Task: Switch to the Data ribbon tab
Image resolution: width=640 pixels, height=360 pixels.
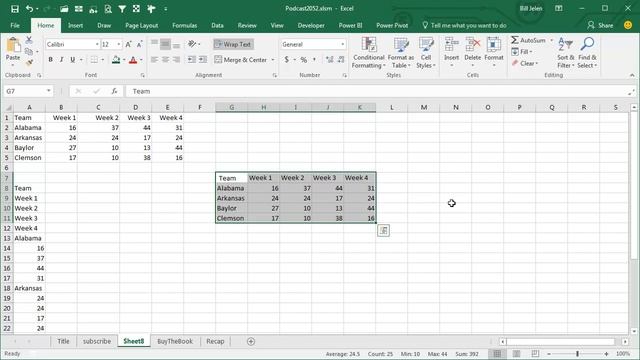Action: [x=218, y=25]
